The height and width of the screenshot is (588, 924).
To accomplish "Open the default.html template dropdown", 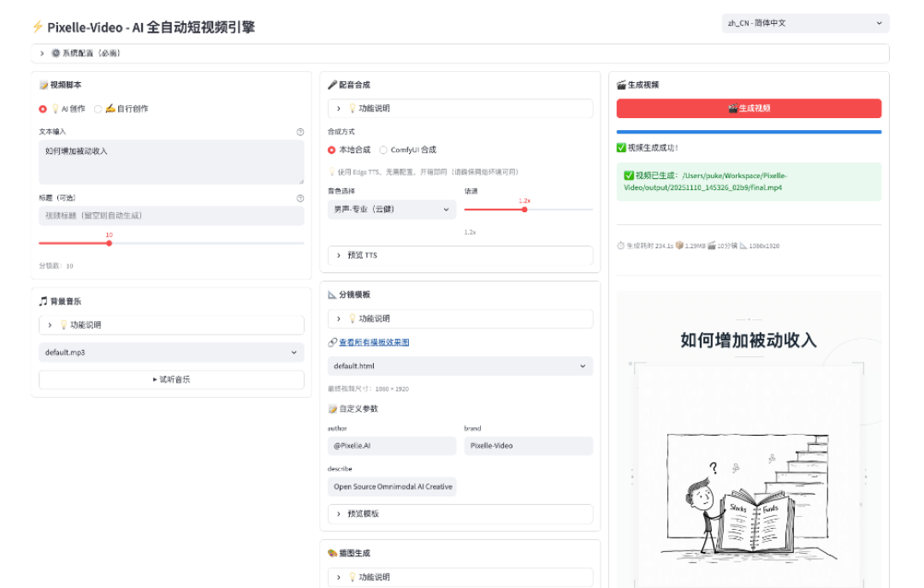I will click(x=460, y=365).
